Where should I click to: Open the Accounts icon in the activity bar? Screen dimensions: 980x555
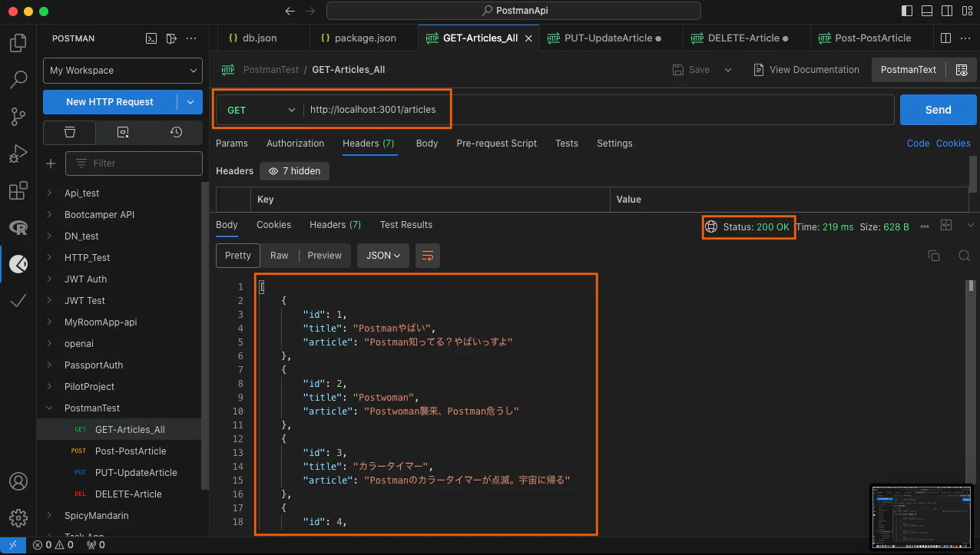(18, 481)
